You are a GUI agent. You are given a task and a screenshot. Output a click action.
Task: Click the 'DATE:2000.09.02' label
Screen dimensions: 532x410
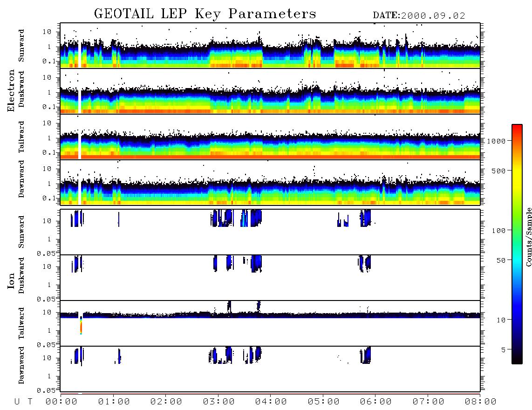point(419,16)
